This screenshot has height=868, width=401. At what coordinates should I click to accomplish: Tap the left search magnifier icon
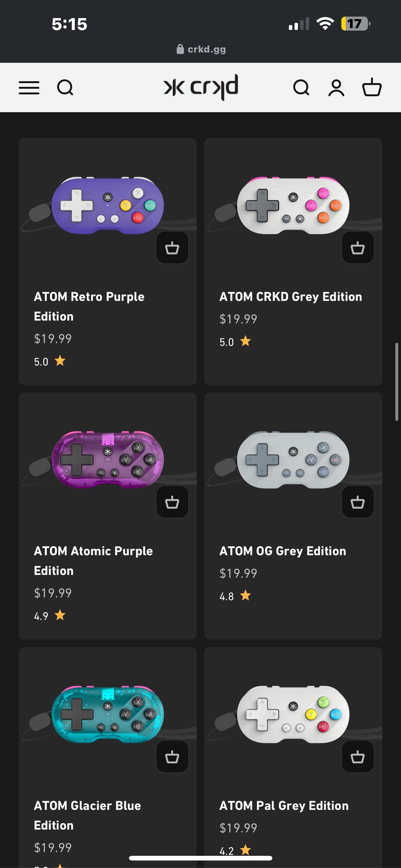pos(65,87)
